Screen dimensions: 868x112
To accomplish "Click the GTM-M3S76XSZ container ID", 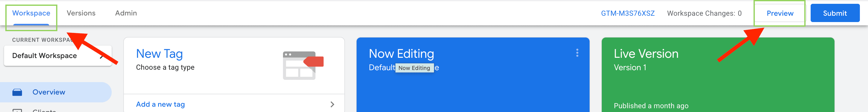I will click(x=627, y=13).
